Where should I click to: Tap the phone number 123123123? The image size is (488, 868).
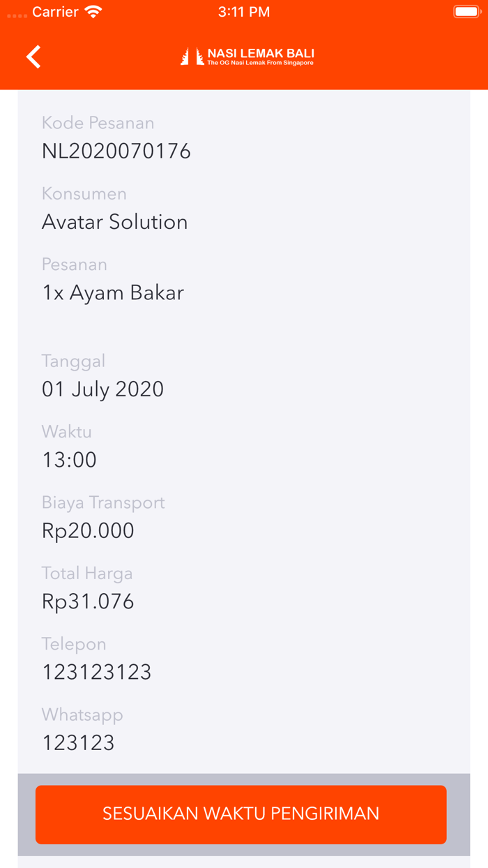pyautogui.click(x=97, y=672)
